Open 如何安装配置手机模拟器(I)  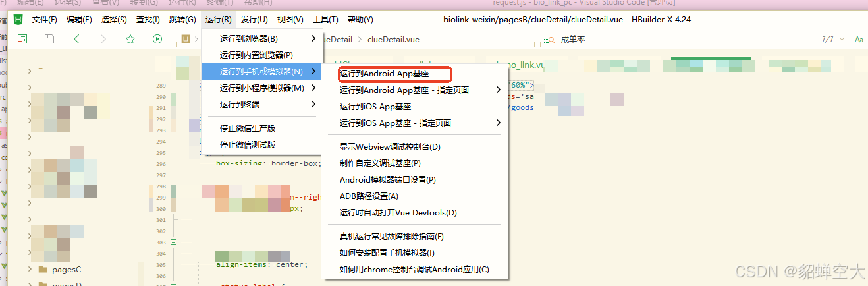point(414,252)
